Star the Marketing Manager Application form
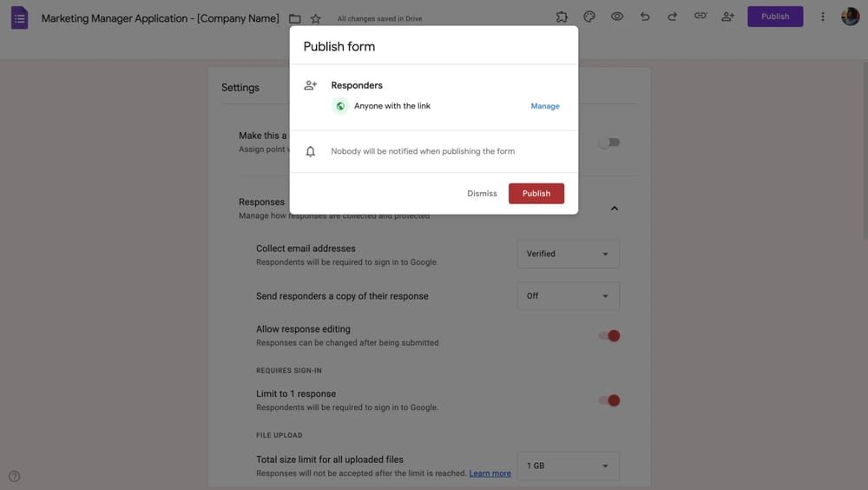868x490 pixels. (316, 19)
